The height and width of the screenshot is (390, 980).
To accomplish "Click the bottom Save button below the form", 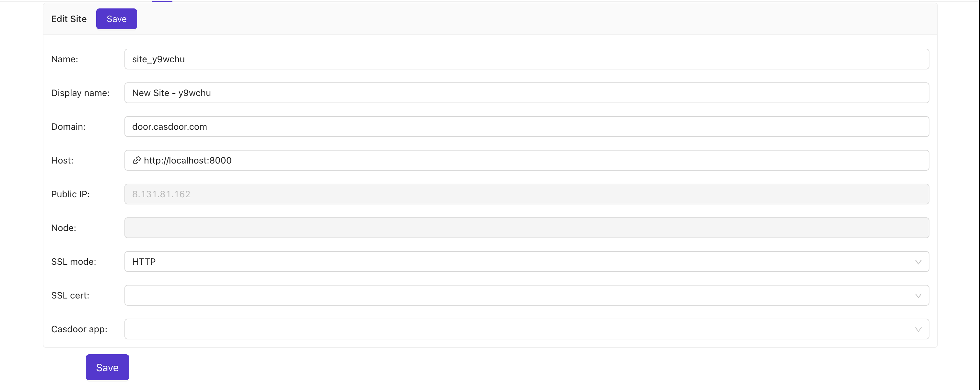I will click(x=107, y=368).
